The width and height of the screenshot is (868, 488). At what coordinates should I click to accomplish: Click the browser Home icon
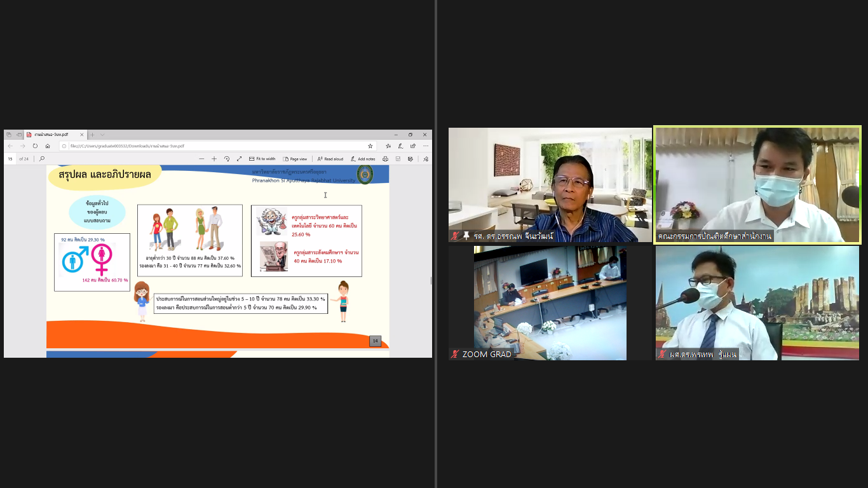tap(48, 146)
